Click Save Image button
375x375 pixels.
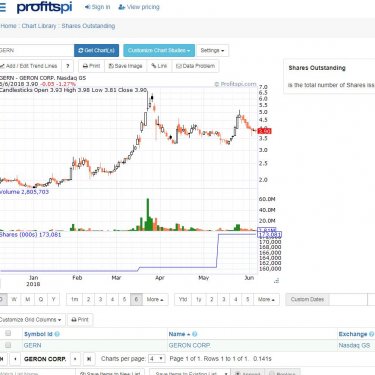(126, 66)
